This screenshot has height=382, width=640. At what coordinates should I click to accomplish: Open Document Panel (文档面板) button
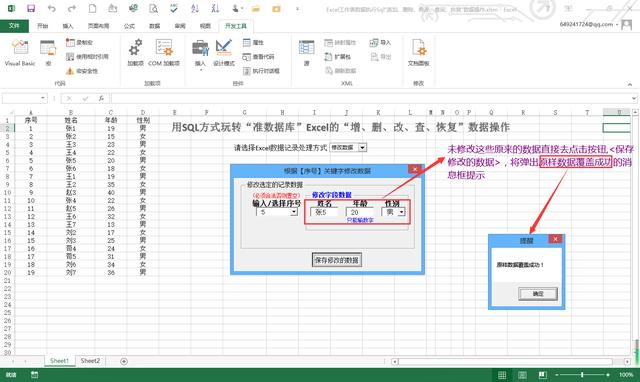[x=418, y=52]
